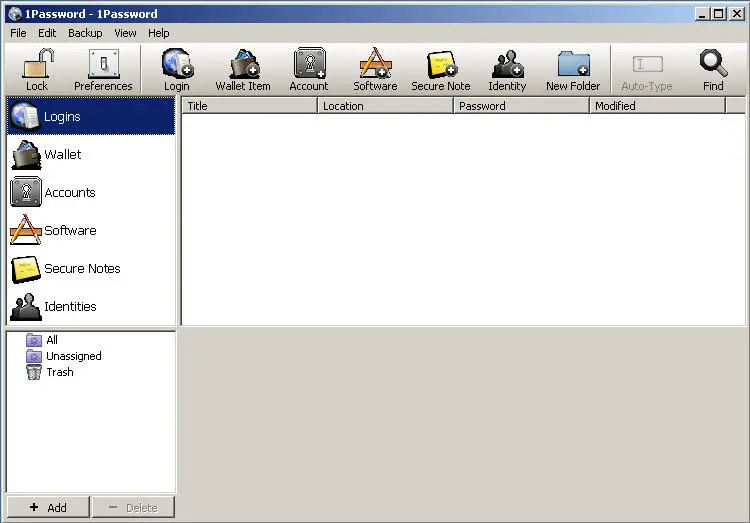Screen dimensions: 750x523
Task: Select Accounts category in sidebar
Action: [x=91, y=192]
